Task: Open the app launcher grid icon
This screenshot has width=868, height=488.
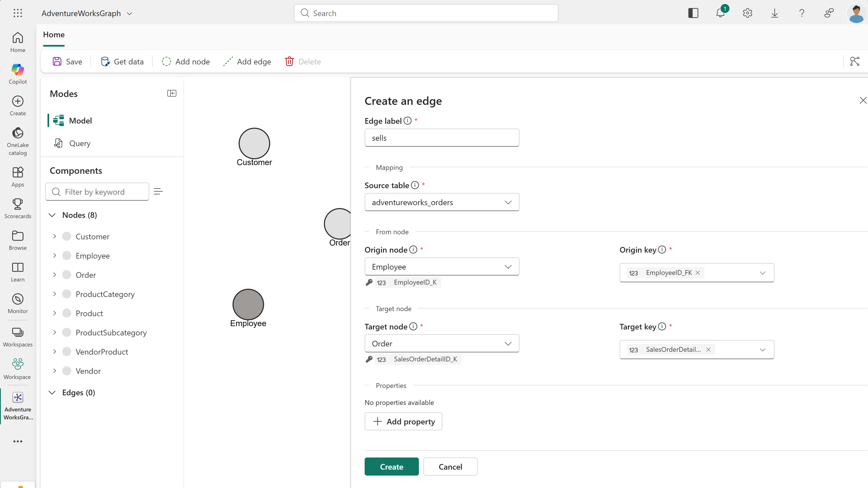Action: click(x=18, y=13)
